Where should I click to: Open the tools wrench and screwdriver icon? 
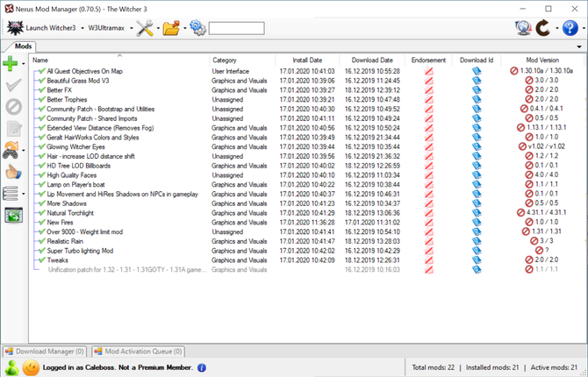145,28
